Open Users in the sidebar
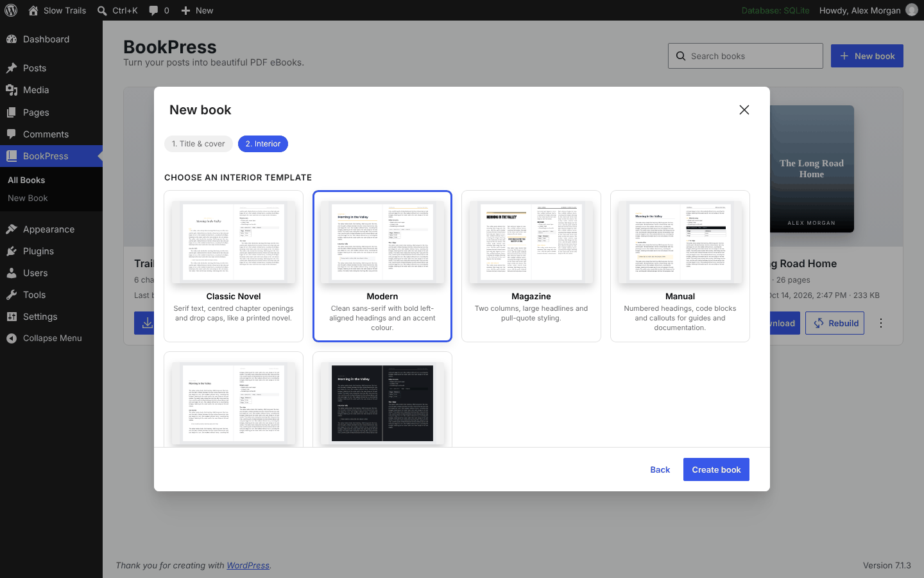The height and width of the screenshot is (578, 924). pyautogui.click(x=51, y=273)
